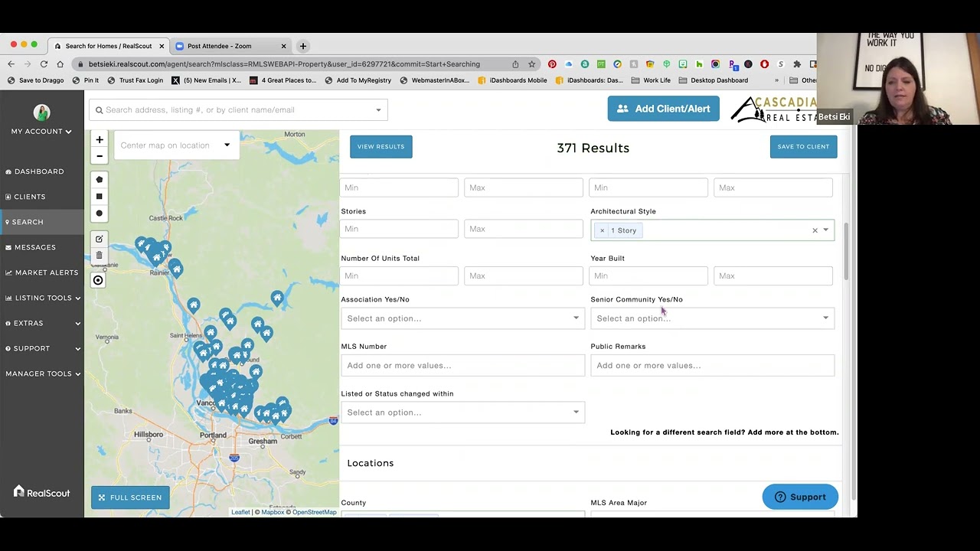Open Market Alerts section
The height and width of the screenshot is (551, 980).
pyautogui.click(x=42, y=272)
